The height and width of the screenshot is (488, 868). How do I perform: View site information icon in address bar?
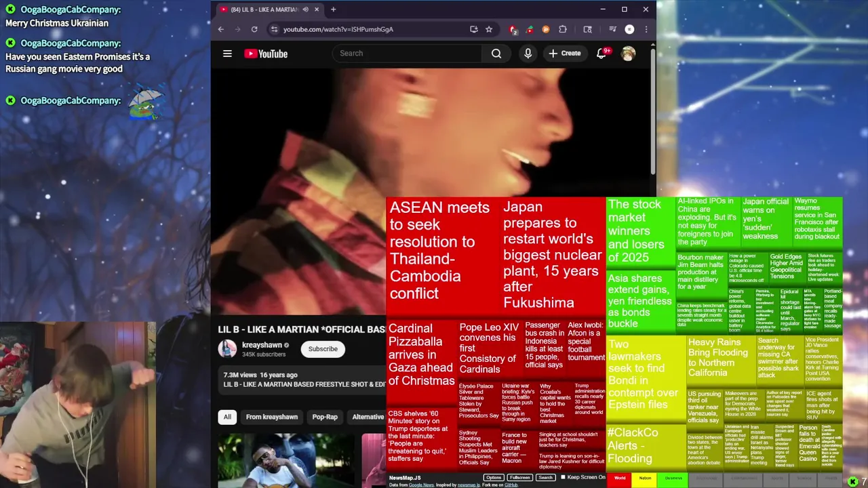tap(274, 29)
